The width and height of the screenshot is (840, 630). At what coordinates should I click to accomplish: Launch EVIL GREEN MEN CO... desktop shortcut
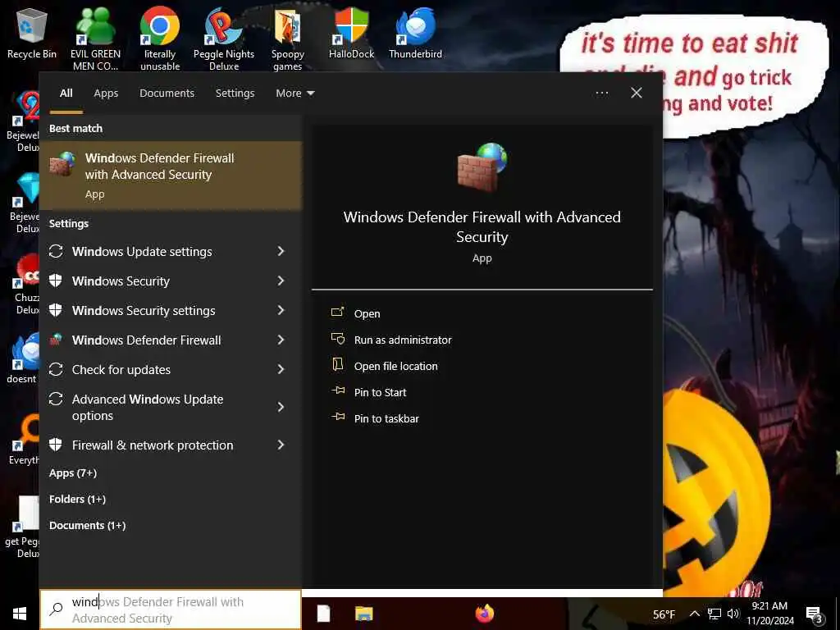point(95,39)
